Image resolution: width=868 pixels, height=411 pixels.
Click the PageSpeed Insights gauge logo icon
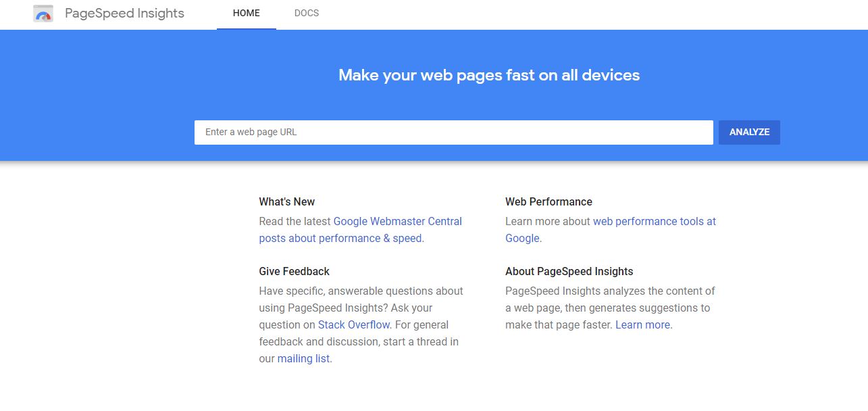(43, 14)
